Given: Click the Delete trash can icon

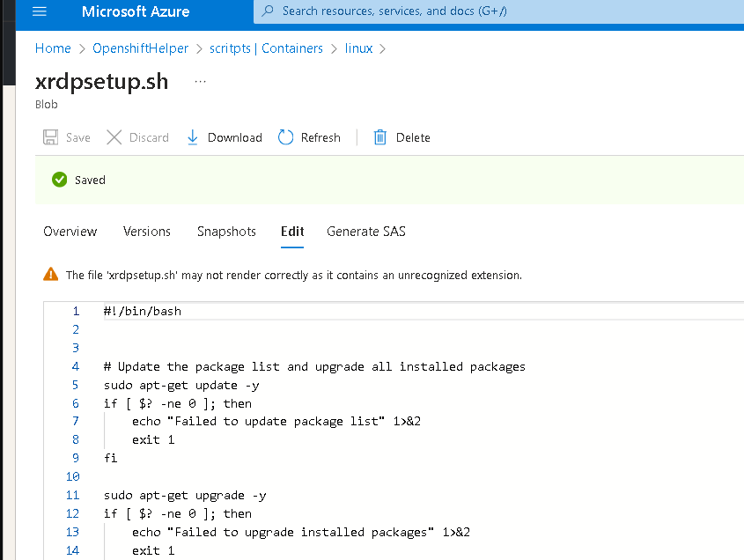Looking at the screenshot, I should (380, 137).
